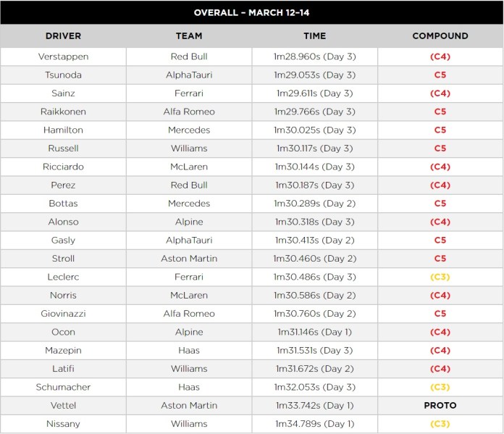The image size is (504, 434).
Task: Click the Nissany driver cell
Action: [x=63, y=424]
